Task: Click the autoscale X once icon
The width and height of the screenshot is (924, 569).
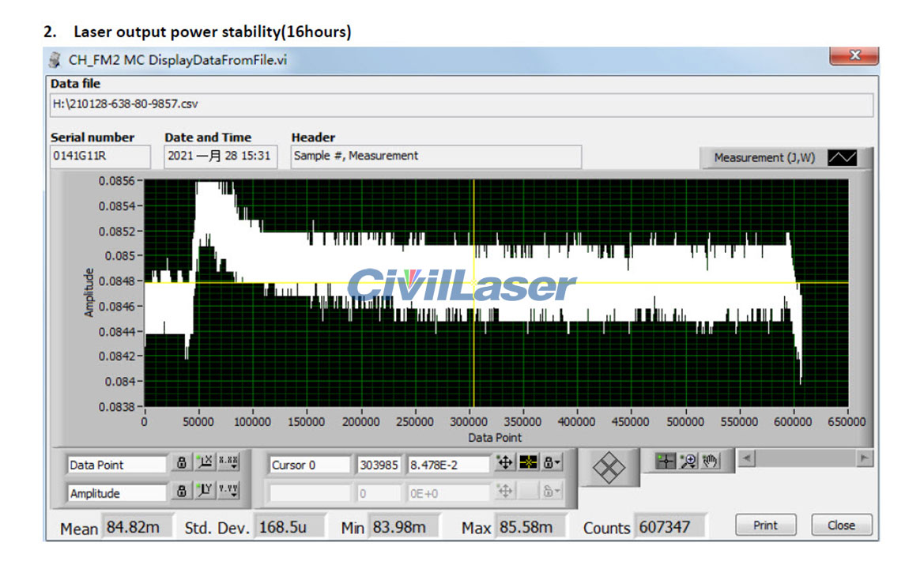Action: click(x=206, y=464)
